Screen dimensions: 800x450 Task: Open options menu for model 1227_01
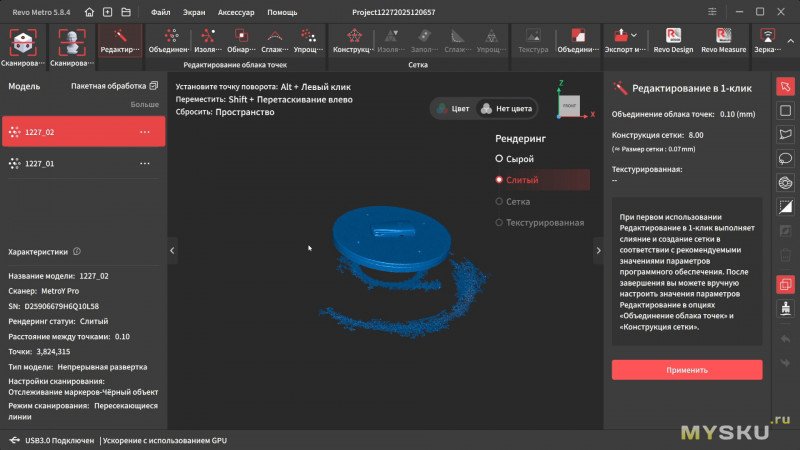click(145, 163)
